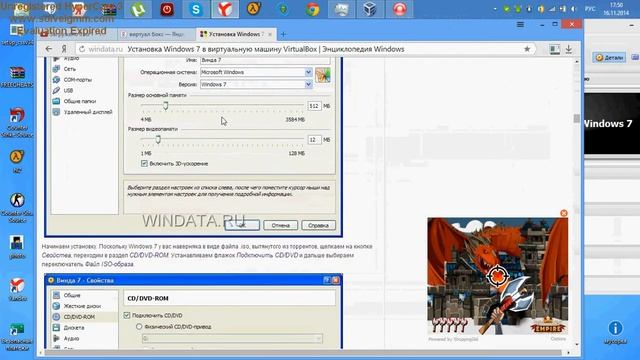The width and height of the screenshot is (640, 360).
Task: Select Сеть in settings sidebar
Action: tap(70, 69)
